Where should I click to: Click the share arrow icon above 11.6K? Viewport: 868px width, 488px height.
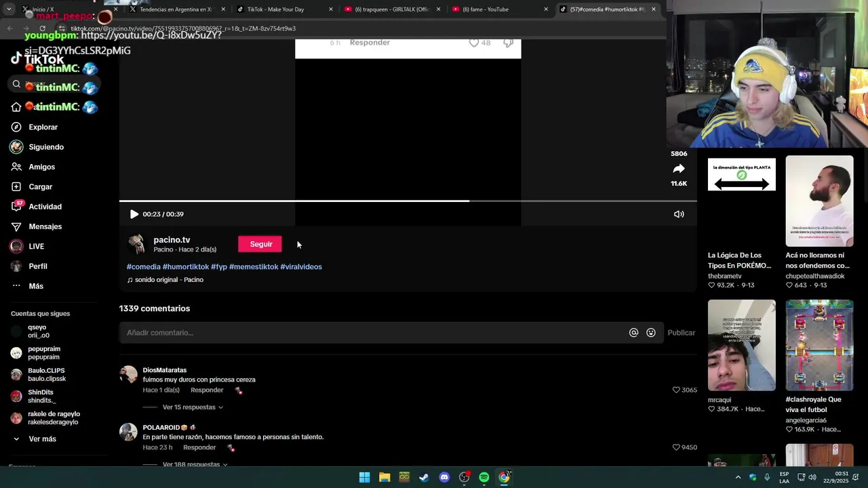click(x=679, y=169)
